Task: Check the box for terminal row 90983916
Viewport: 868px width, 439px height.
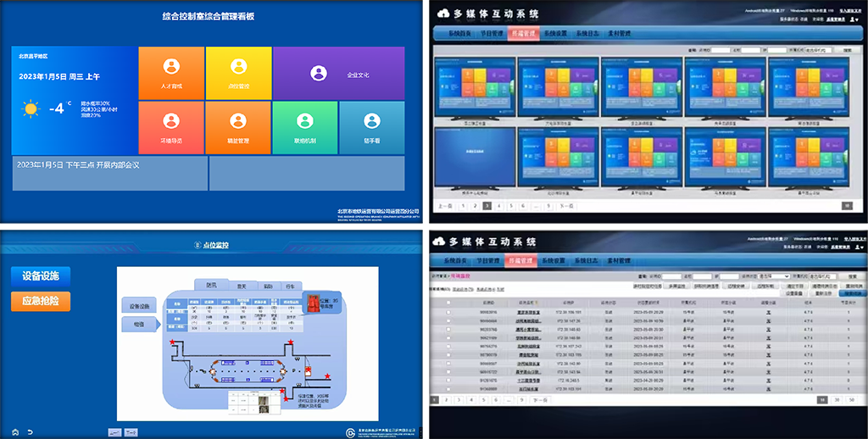Action: click(x=448, y=313)
